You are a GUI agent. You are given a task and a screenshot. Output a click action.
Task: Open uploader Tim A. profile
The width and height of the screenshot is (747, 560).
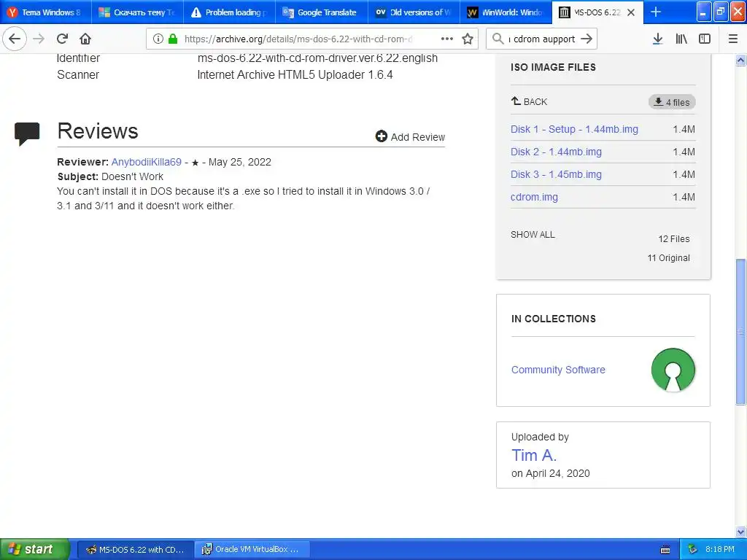point(533,455)
